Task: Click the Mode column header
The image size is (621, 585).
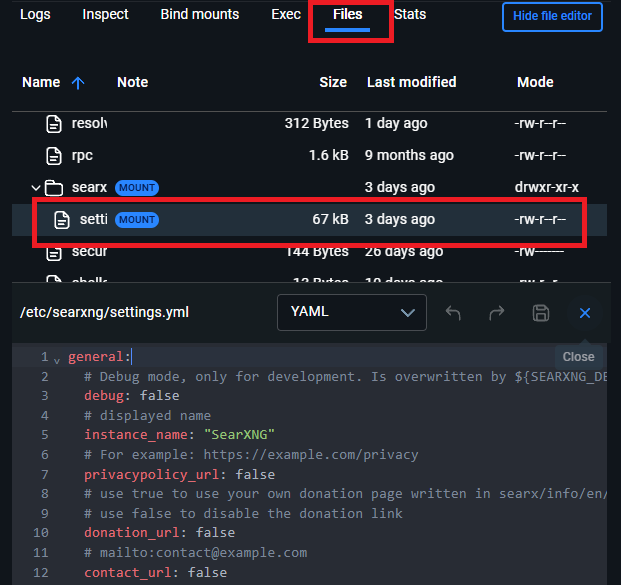Action: [x=535, y=82]
